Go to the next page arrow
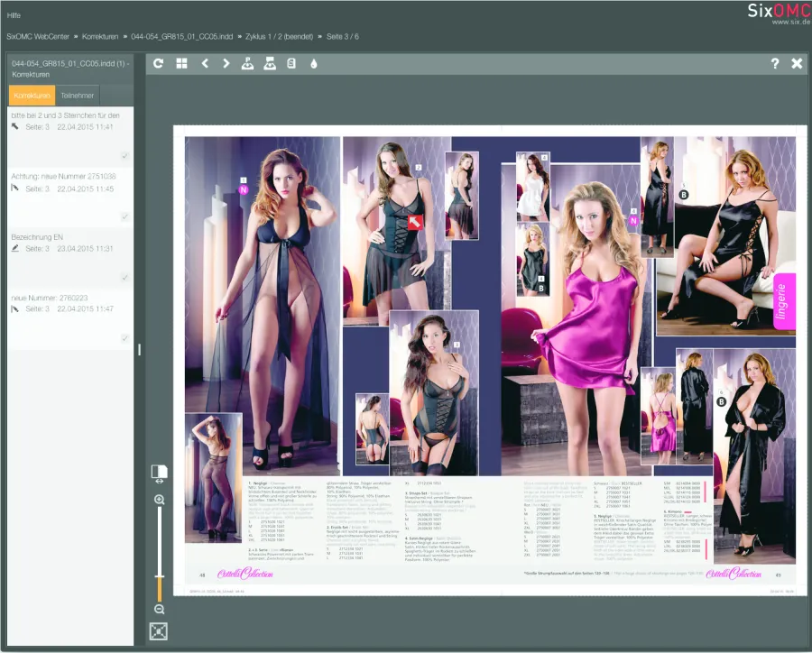Image resolution: width=812 pixels, height=653 pixels. point(226,64)
